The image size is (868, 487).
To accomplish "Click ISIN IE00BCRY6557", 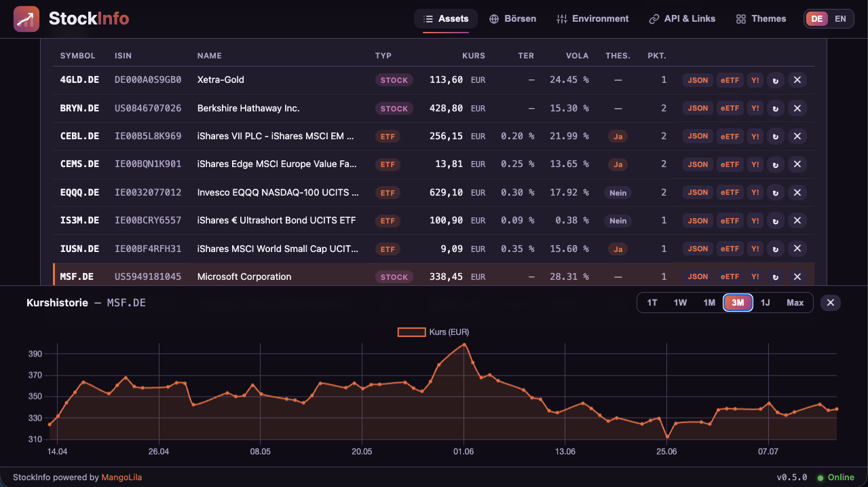I will click(148, 220).
